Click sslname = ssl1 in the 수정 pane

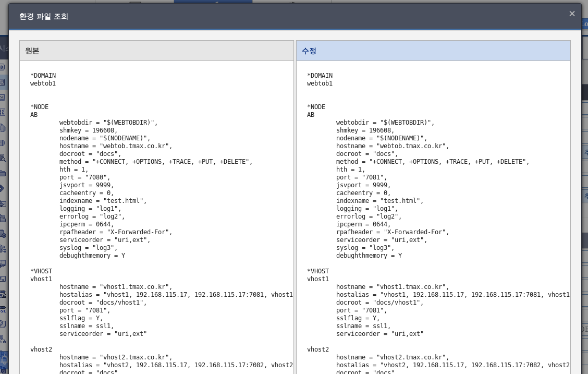click(363, 326)
